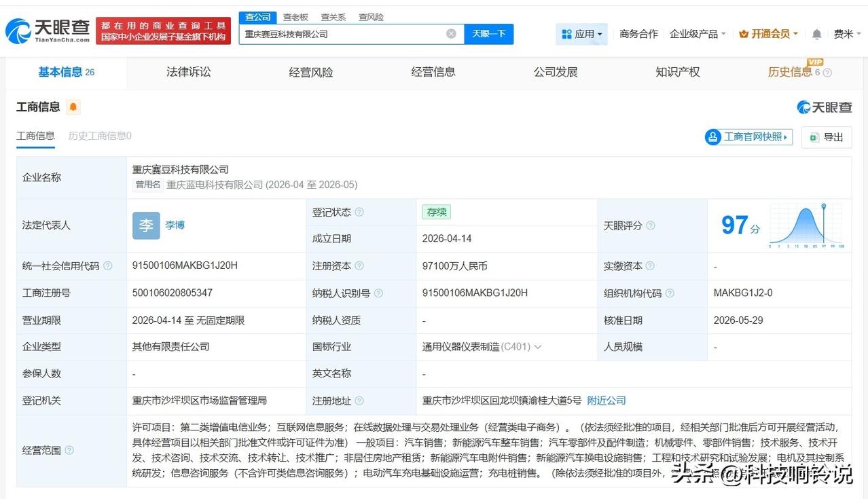Image resolution: width=868 pixels, height=499 pixels.
Task: Click the 附近公司 link
Action: tap(607, 401)
